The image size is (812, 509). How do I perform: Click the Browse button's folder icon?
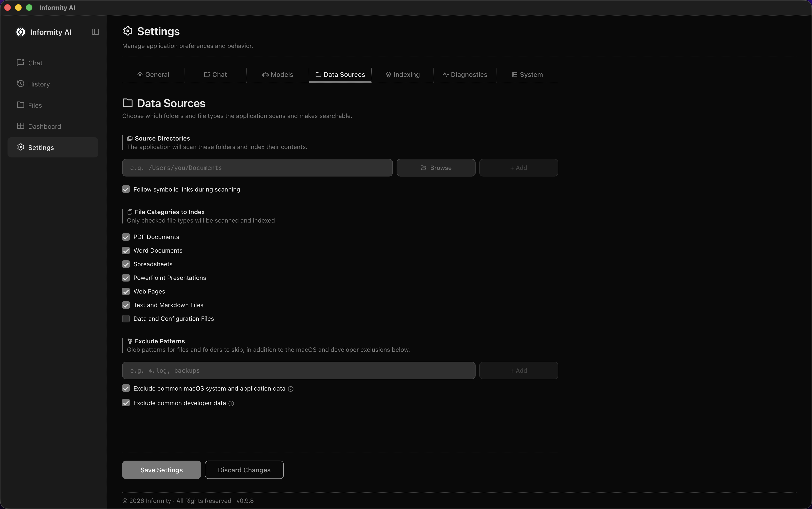423,168
